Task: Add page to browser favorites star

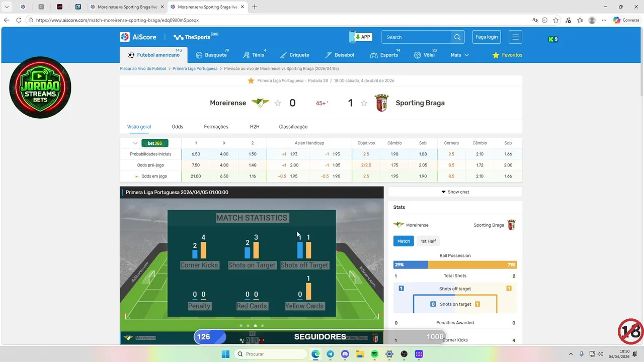Action: click(x=556, y=20)
